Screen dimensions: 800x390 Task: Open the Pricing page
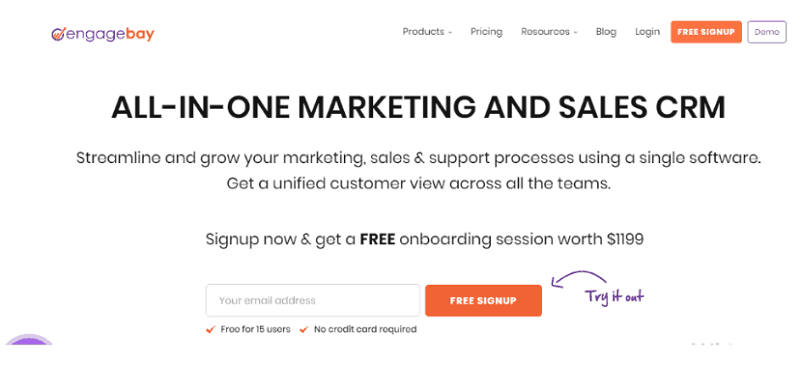486,32
